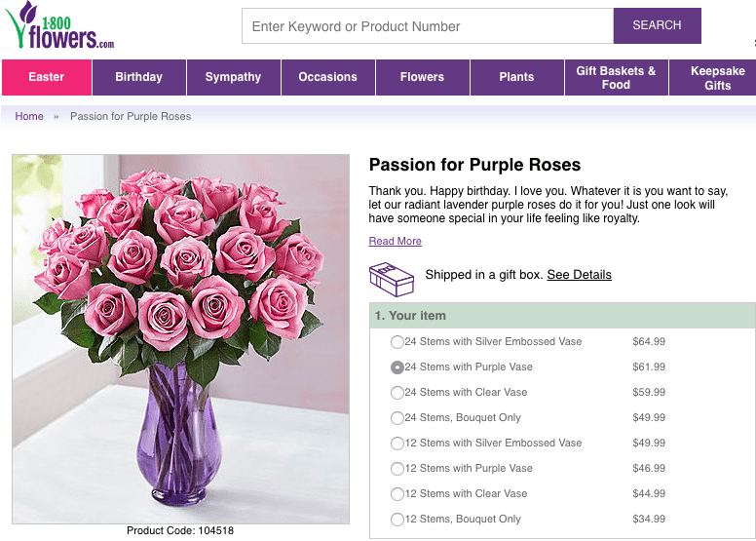Go to the Sympathy section
The width and height of the screenshot is (756, 541).
(233, 77)
